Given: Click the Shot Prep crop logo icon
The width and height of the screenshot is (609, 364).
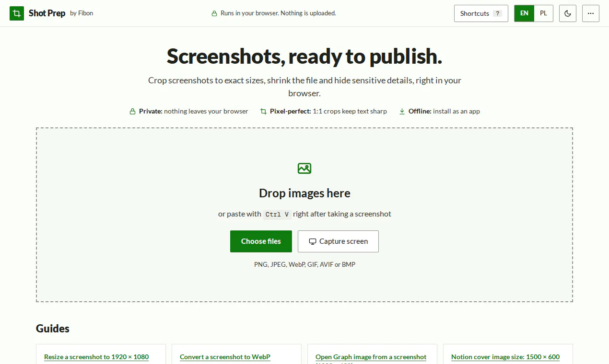Looking at the screenshot, I should pyautogui.click(x=17, y=13).
